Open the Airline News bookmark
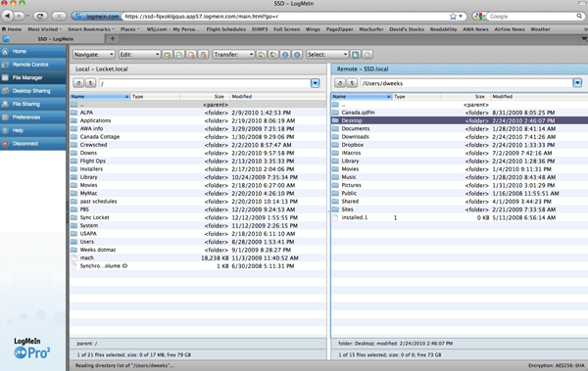Image resolution: width=588 pixels, height=371 pixels. tap(510, 29)
